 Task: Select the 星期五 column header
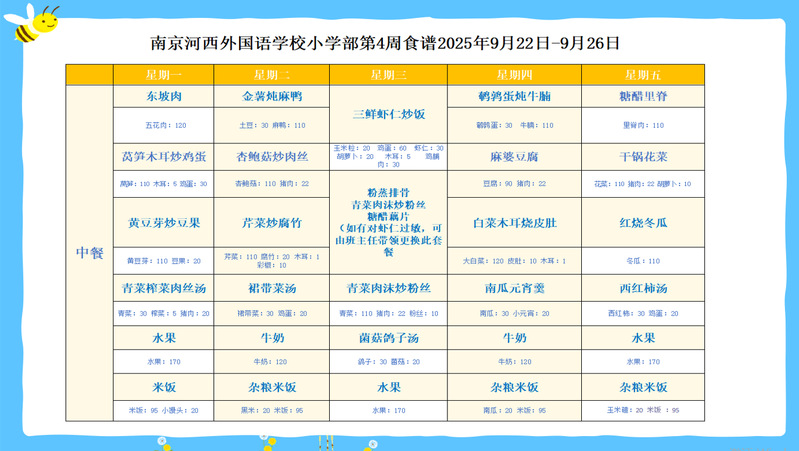(x=642, y=75)
